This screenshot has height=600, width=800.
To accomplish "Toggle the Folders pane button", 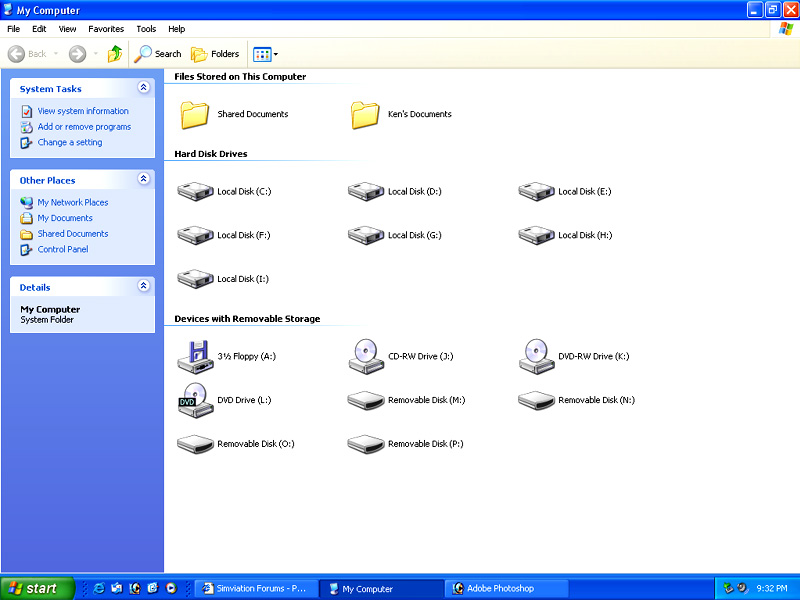I will [215, 54].
